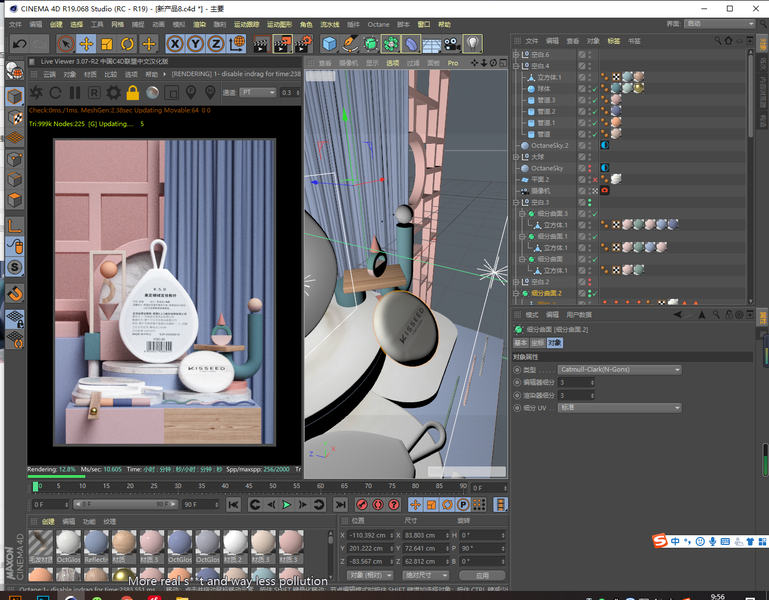The image size is (769, 600).
Task: Toggle snapping magnet in left sidebar
Action: coord(15,293)
